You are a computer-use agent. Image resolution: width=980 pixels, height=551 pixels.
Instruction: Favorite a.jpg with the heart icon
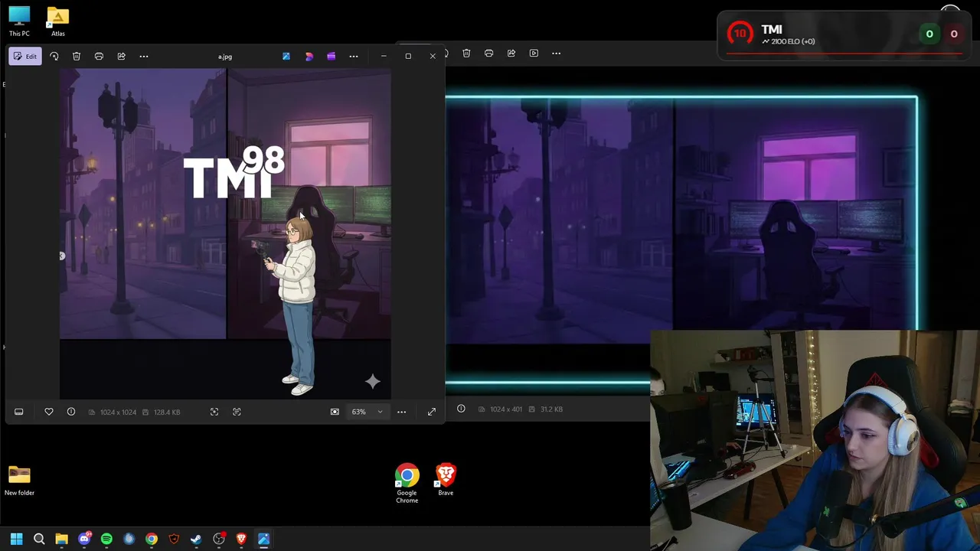pyautogui.click(x=49, y=412)
